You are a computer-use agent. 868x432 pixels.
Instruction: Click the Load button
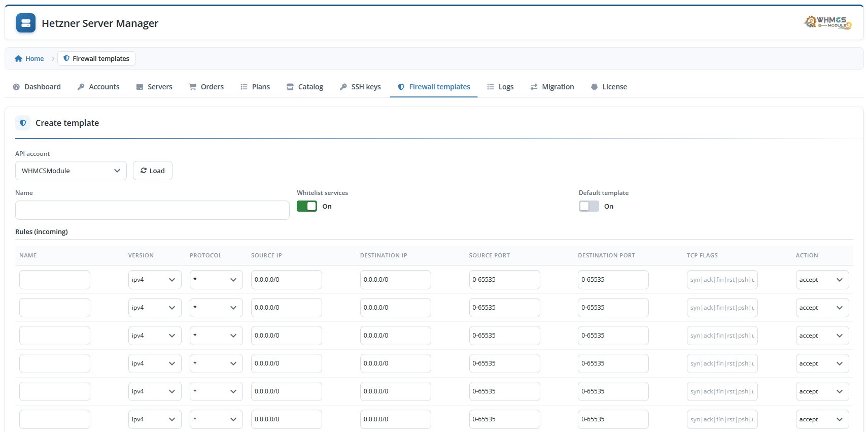click(153, 171)
